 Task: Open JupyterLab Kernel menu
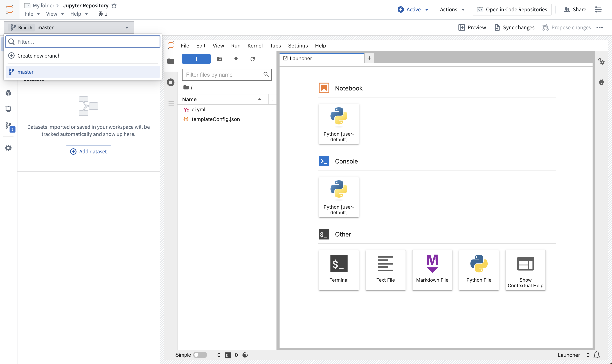pos(255,46)
